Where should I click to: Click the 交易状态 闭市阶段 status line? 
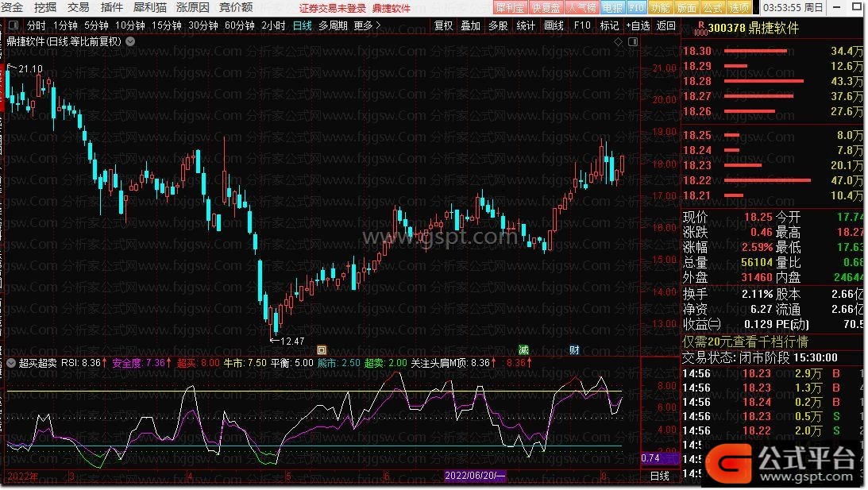pyautogui.click(x=760, y=357)
